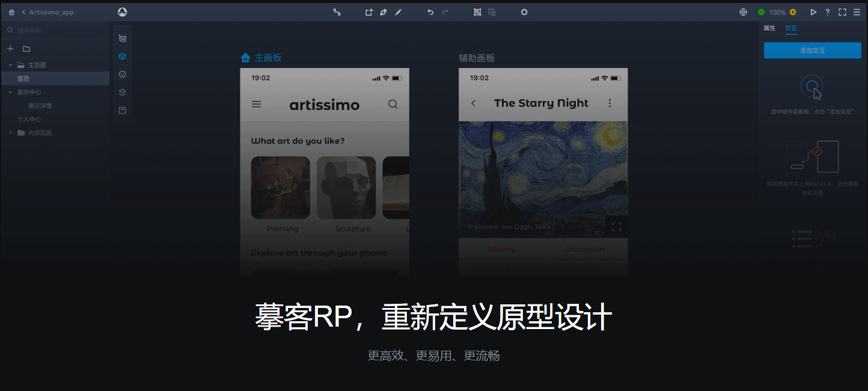
Task: Click the back arrow in Starry Night mockup
Action: click(473, 103)
